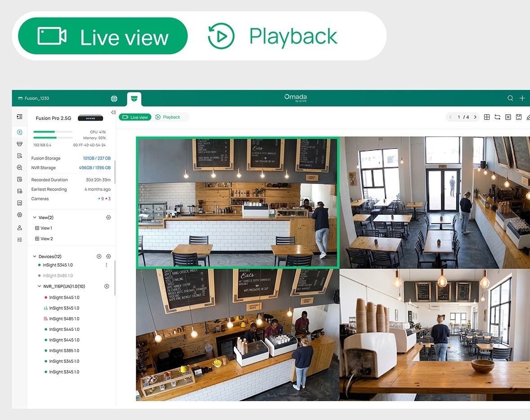Open more options for InSight S345
Viewport: 530px width, 420px height.
107,265
